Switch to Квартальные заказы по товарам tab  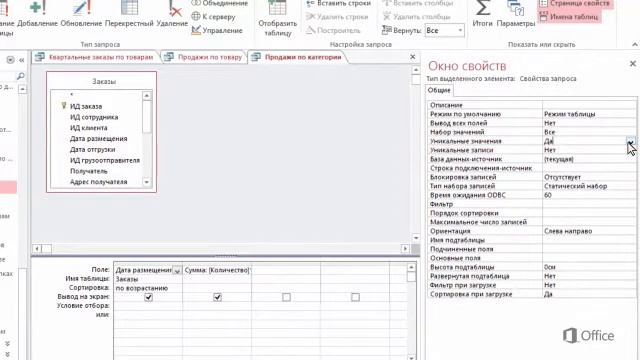coord(96,57)
